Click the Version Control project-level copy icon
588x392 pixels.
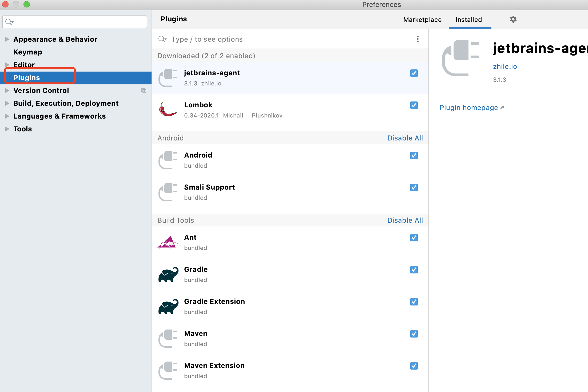point(144,91)
